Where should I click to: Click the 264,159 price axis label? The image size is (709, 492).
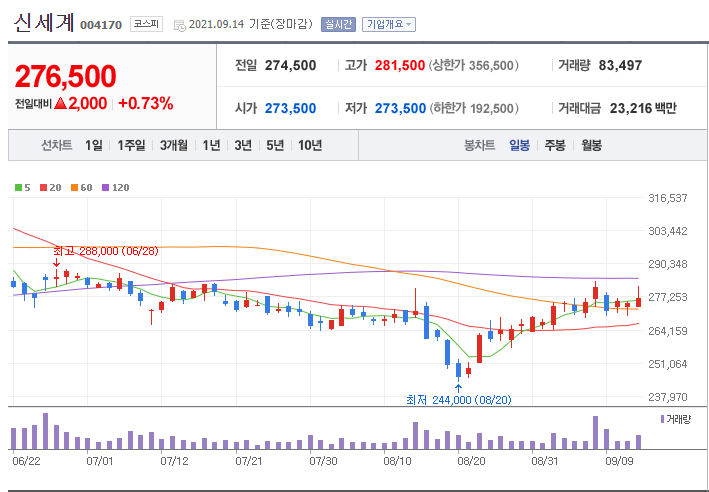667,331
